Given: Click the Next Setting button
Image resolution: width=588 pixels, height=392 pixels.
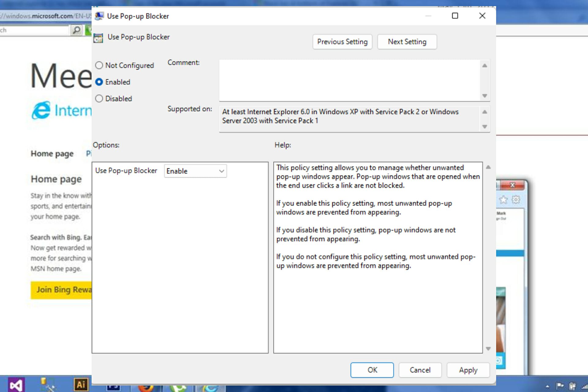Looking at the screenshot, I should pyautogui.click(x=406, y=42).
